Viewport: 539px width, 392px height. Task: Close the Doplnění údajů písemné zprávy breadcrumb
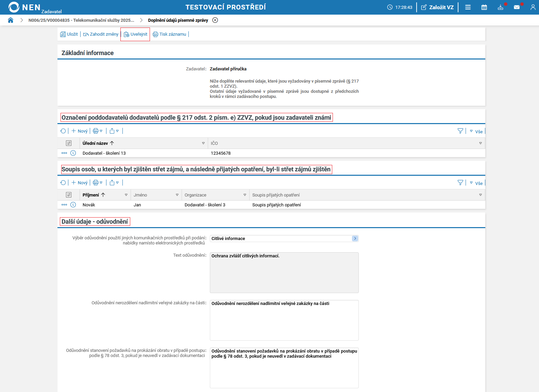[215, 20]
